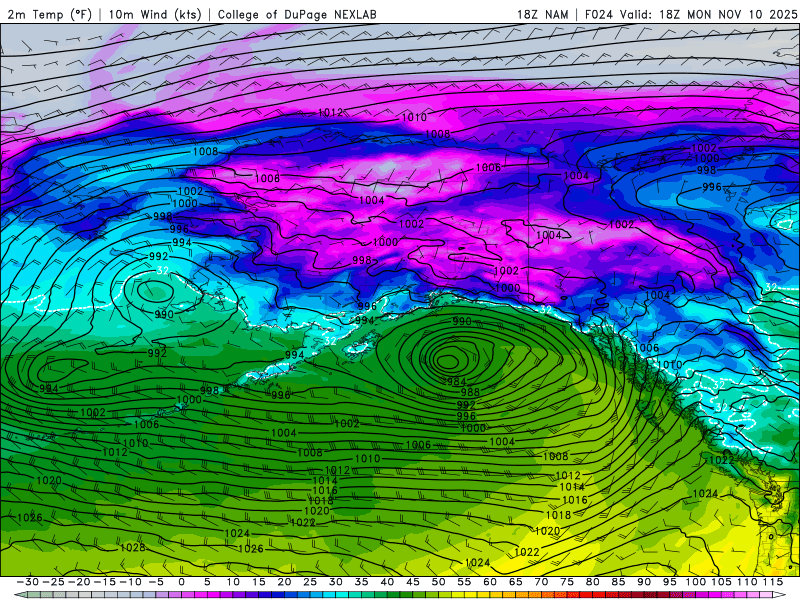The image size is (800, 600).
Task: Click the -15 value on the temperature scale
Action: coord(104,582)
